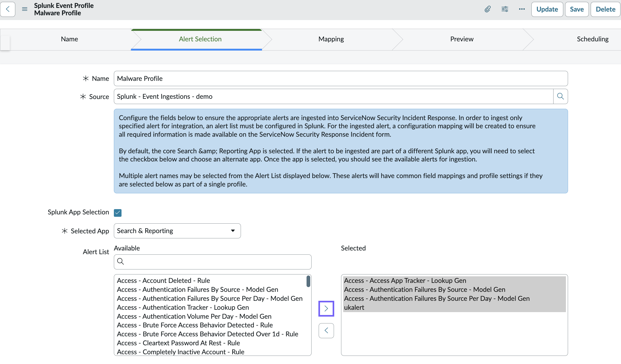This screenshot has width=621, height=364.
Task: Pick selected 'Authentication Failures By Source Per Day'
Action: click(454, 298)
